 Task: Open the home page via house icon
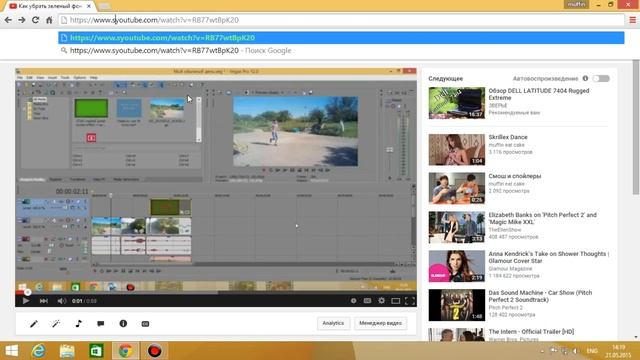pyautogui.click(x=49, y=20)
